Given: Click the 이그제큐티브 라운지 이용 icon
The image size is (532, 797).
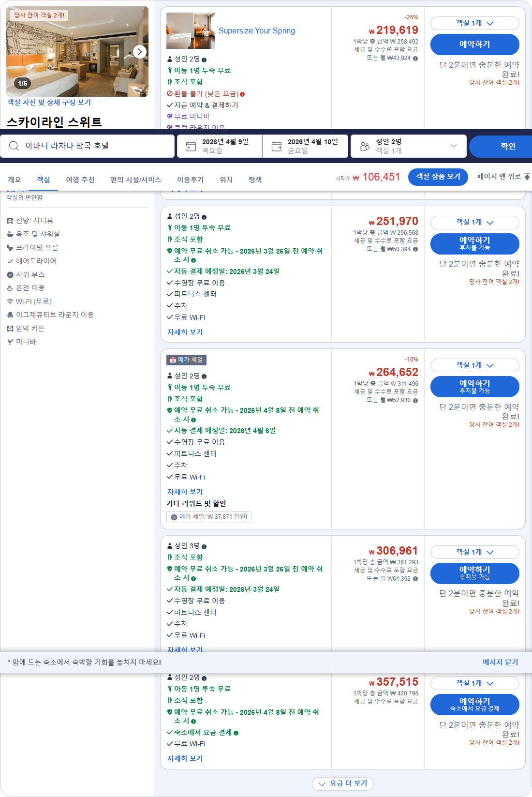Looking at the screenshot, I should [10, 315].
